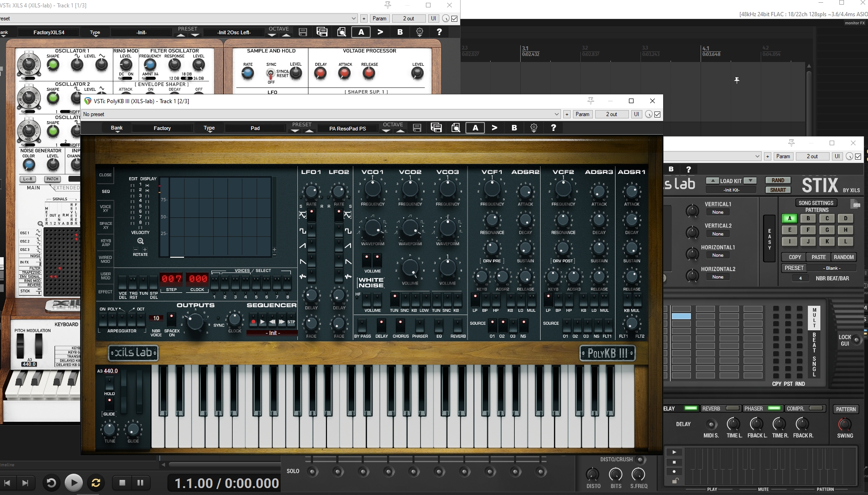Copy A to B in PolyKB toolbar

[494, 128]
